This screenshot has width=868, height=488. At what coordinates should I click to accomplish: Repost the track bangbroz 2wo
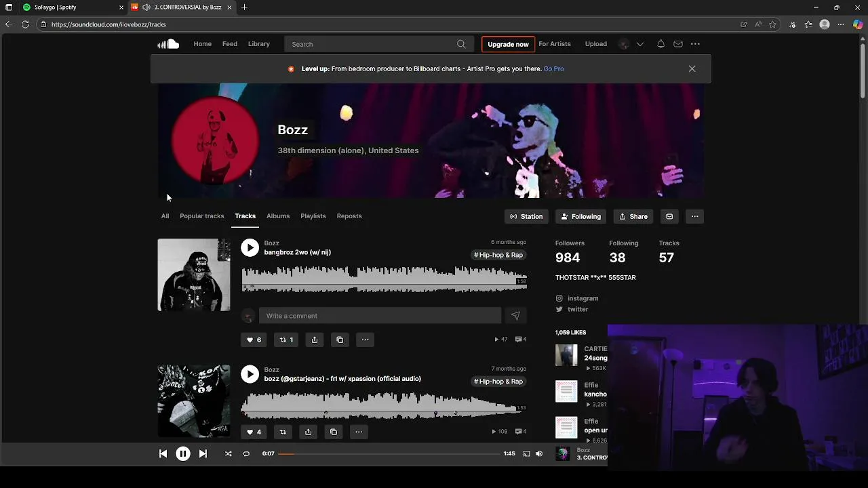[x=286, y=340]
